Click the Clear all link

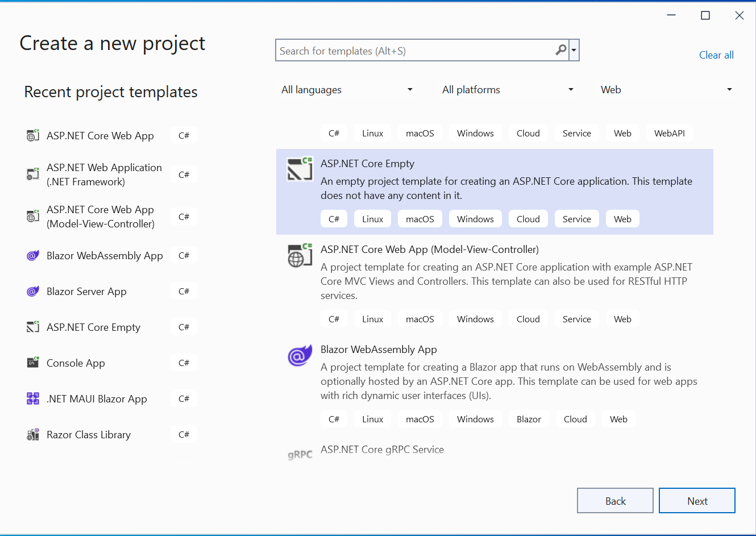716,55
